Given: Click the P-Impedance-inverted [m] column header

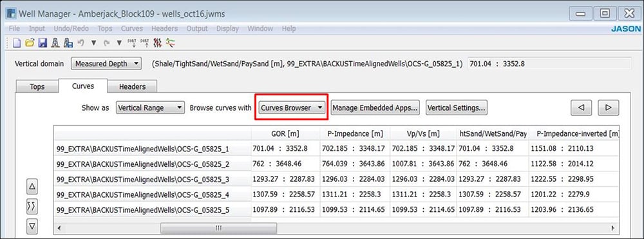Looking at the screenshot, I should coord(573,134).
